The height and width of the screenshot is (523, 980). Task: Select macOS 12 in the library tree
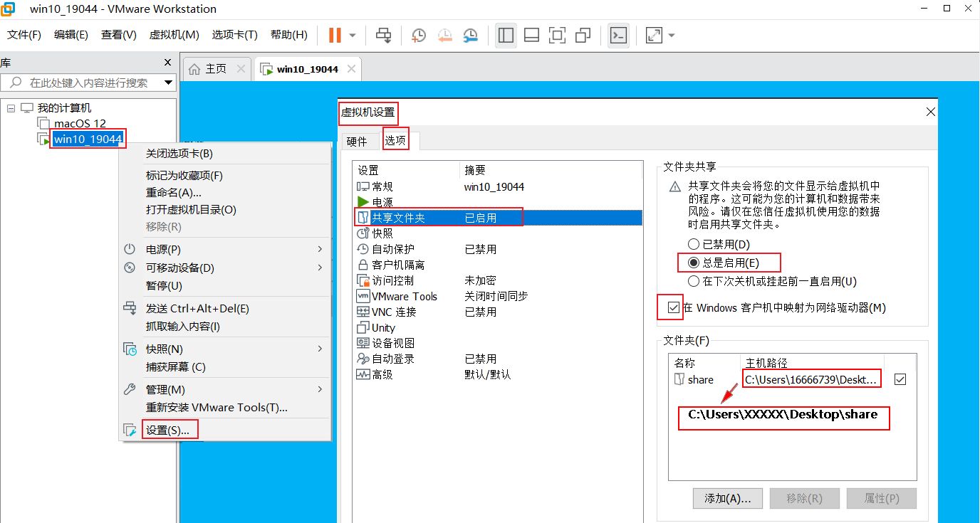coord(80,123)
